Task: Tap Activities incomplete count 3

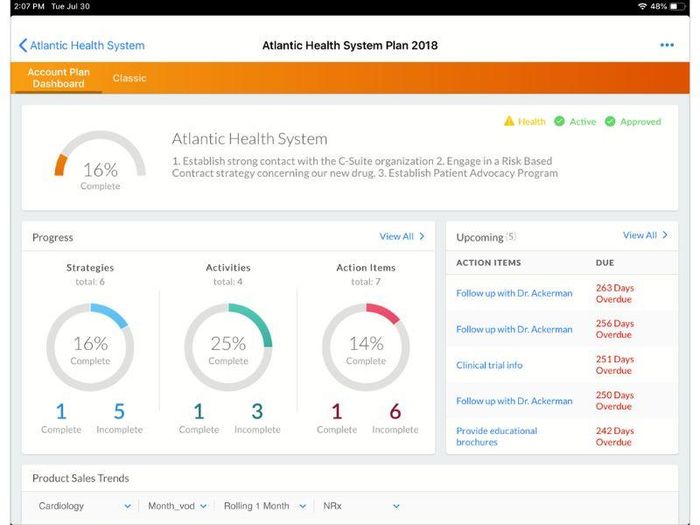Action: point(257,412)
